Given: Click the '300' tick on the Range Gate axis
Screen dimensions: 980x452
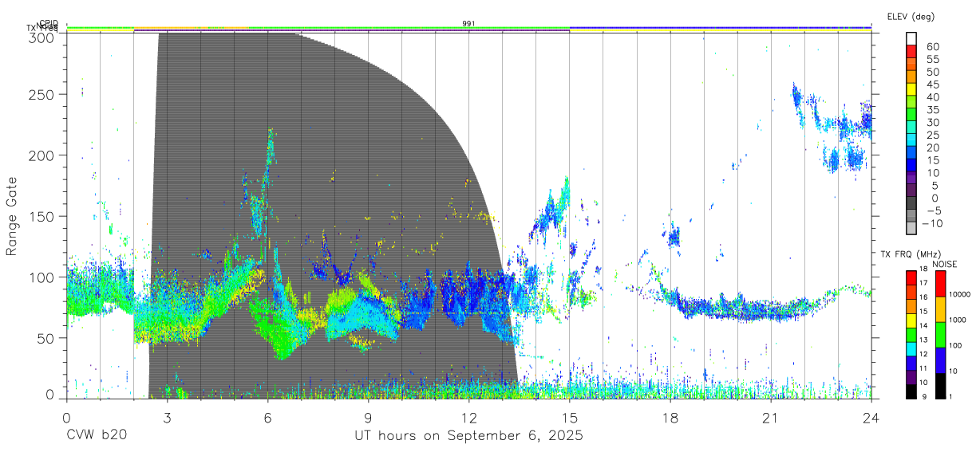Looking at the screenshot, I should (x=41, y=37).
